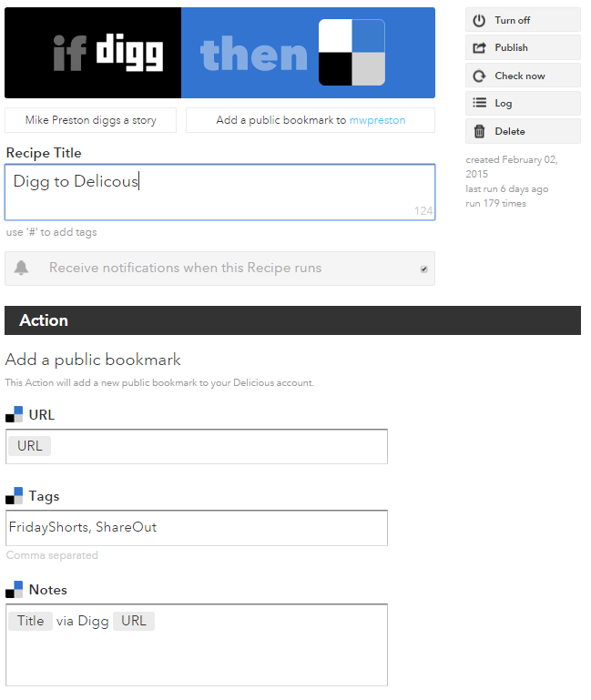Screen dimensions: 591x700
Task: Click the Tags field with FridayShorts, ShareOut
Action: [197, 528]
